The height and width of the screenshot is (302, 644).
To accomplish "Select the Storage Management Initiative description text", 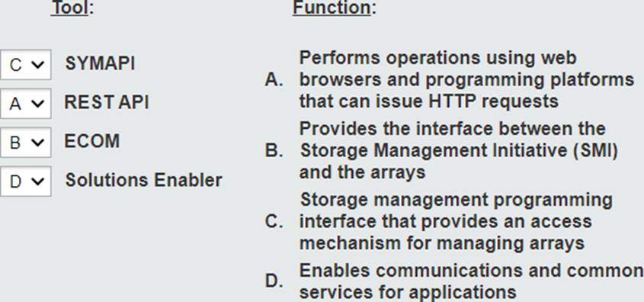I will [x=458, y=150].
